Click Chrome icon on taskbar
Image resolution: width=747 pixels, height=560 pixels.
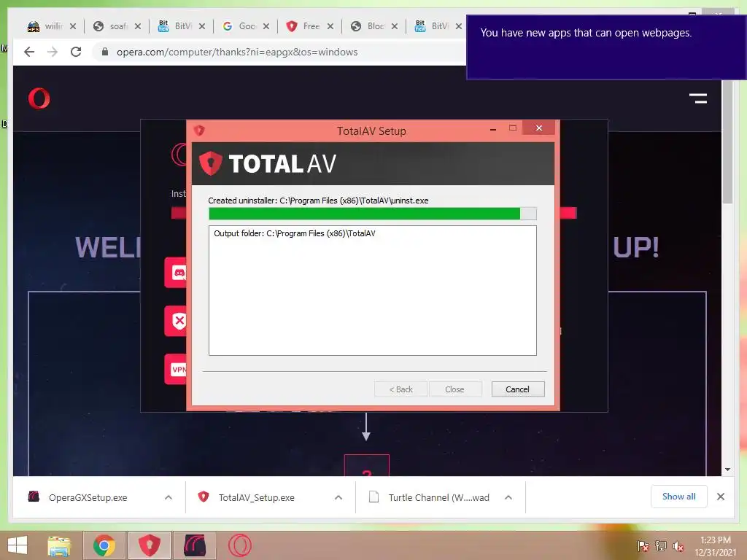tap(104, 545)
